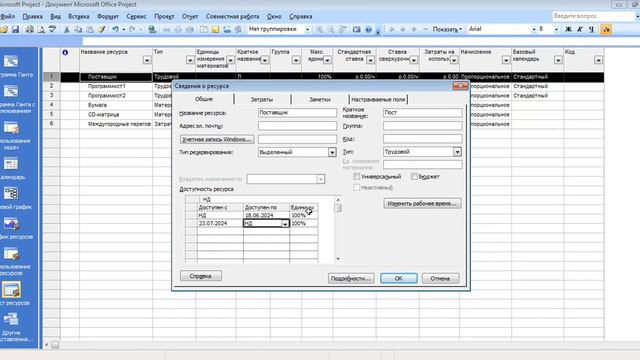
Task: Click the Print toolbar icon
Action: (x=29, y=29)
